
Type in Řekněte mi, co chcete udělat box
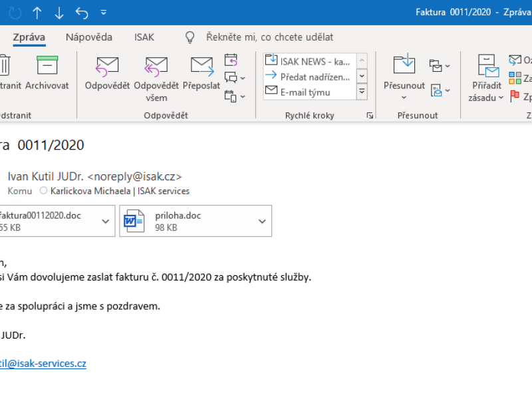[x=270, y=37]
